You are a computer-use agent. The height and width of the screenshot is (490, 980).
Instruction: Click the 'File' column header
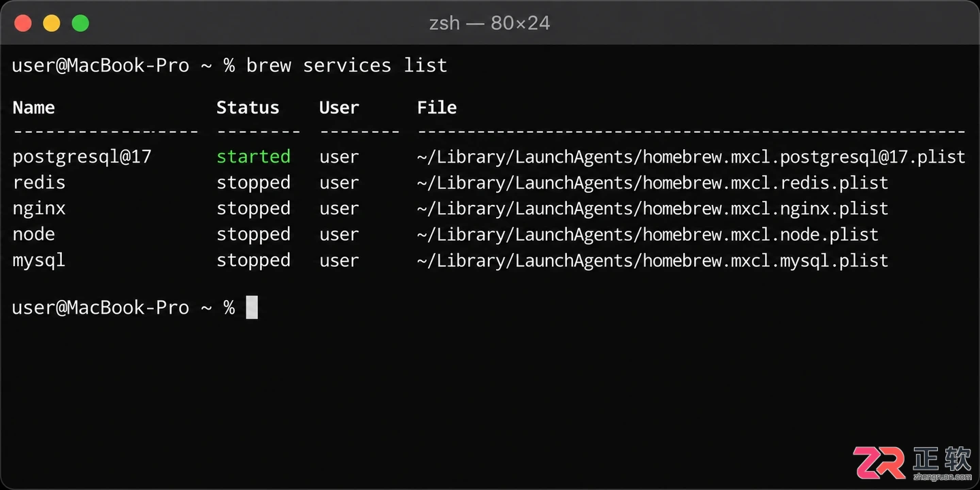pyautogui.click(x=437, y=108)
